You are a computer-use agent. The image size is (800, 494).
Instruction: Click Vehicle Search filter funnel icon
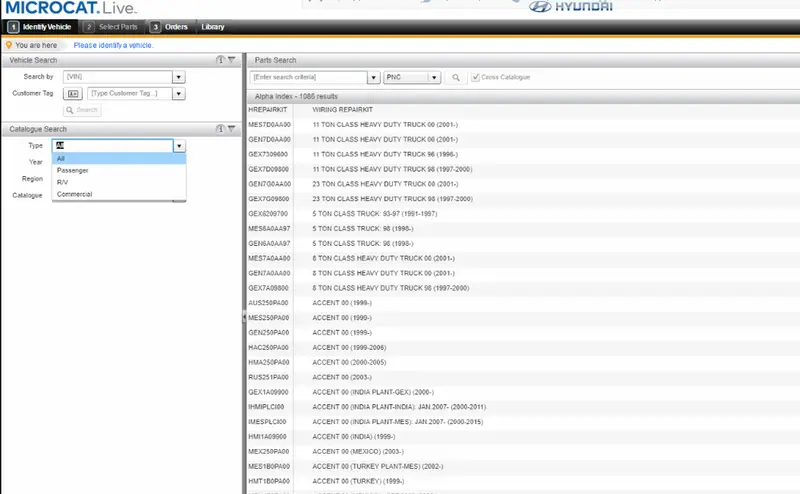click(232, 60)
